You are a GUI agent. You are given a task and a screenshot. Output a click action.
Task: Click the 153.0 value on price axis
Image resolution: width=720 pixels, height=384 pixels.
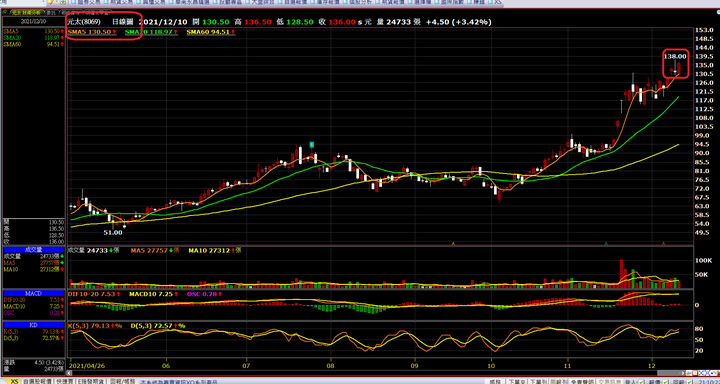click(705, 30)
